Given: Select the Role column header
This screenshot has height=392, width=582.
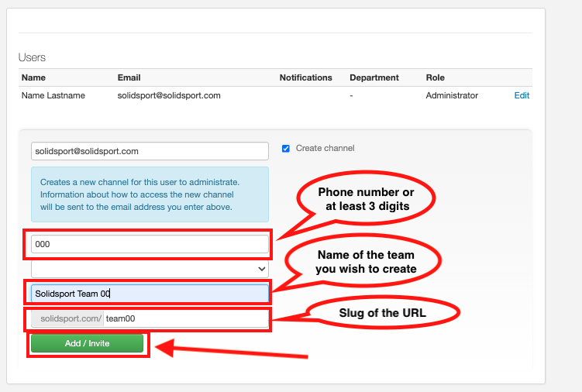Looking at the screenshot, I should click(435, 77).
